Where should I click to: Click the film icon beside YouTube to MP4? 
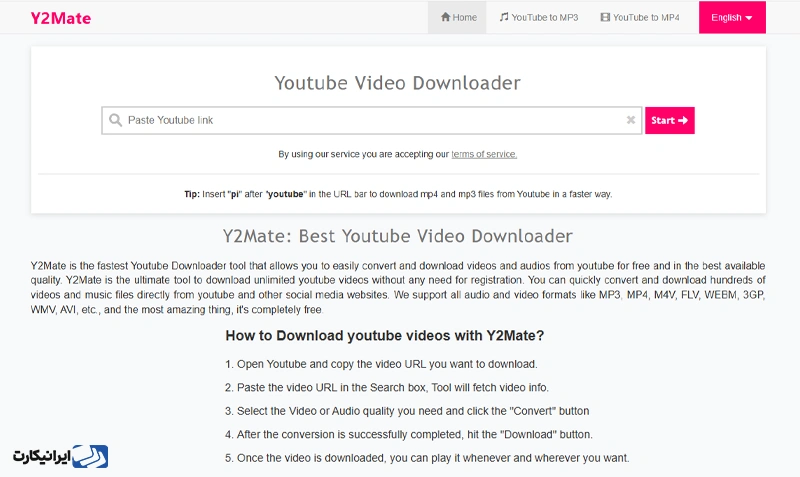[x=604, y=17]
